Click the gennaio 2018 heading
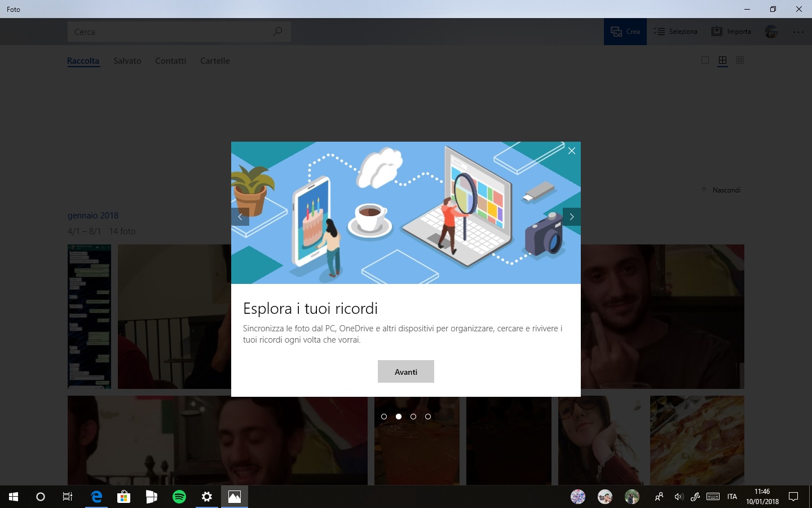The width and height of the screenshot is (812, 508). [x=93, y=216]
